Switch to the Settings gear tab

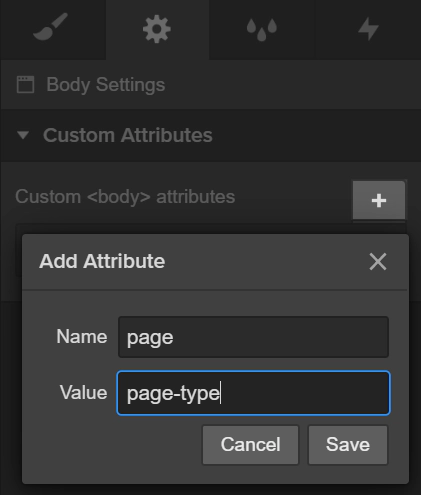click(x=157, y=29)
